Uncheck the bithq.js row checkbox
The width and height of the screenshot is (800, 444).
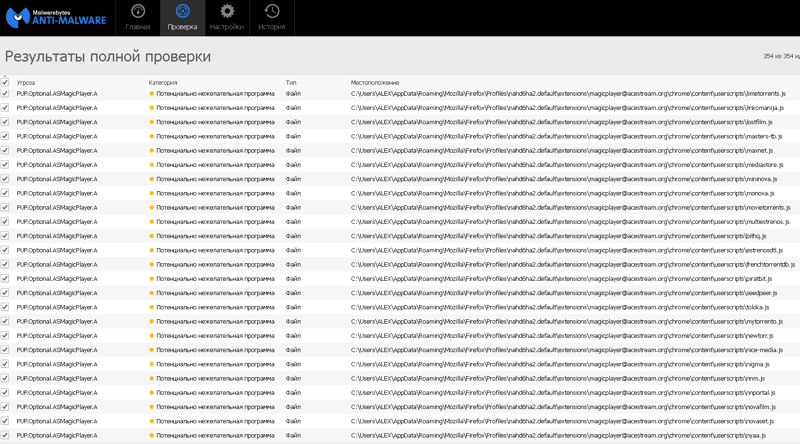coord(5,236)
